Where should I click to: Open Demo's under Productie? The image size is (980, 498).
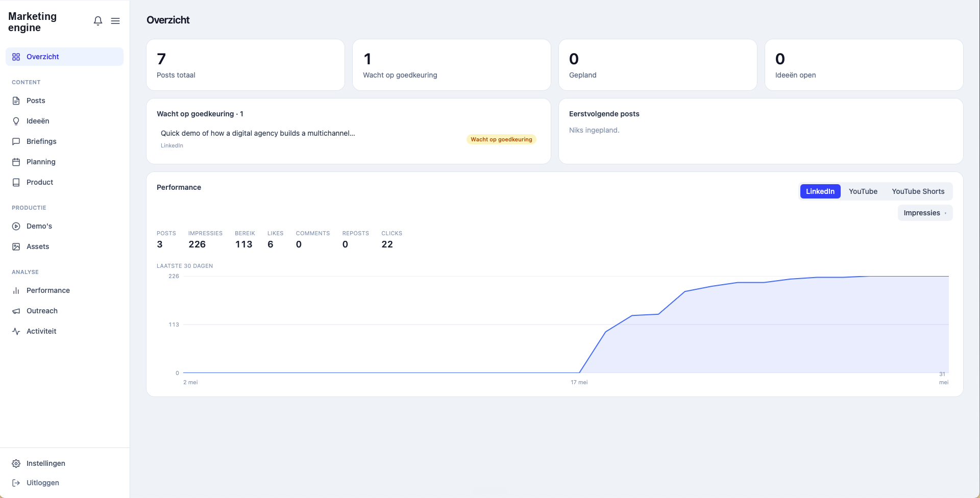[64, 226]
